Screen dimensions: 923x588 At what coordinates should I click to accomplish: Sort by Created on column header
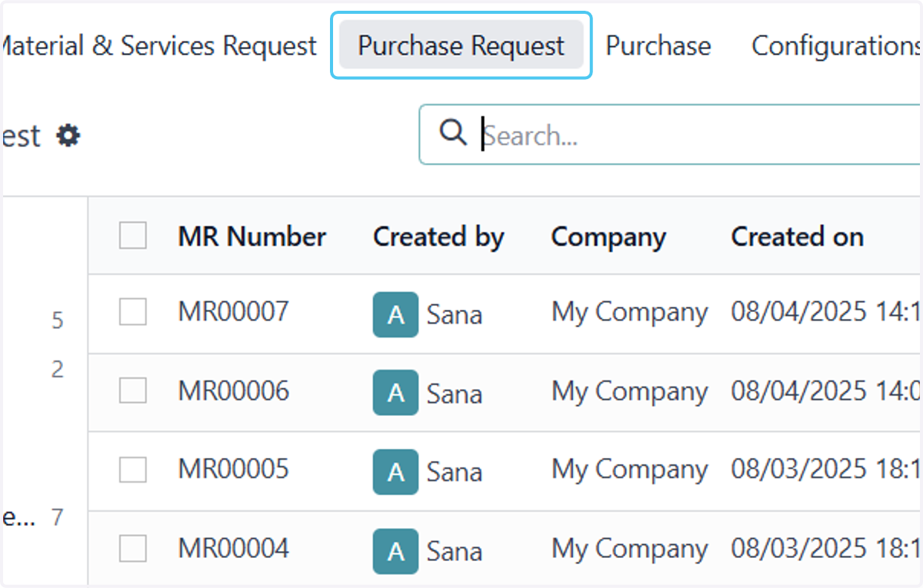[798, 236]
